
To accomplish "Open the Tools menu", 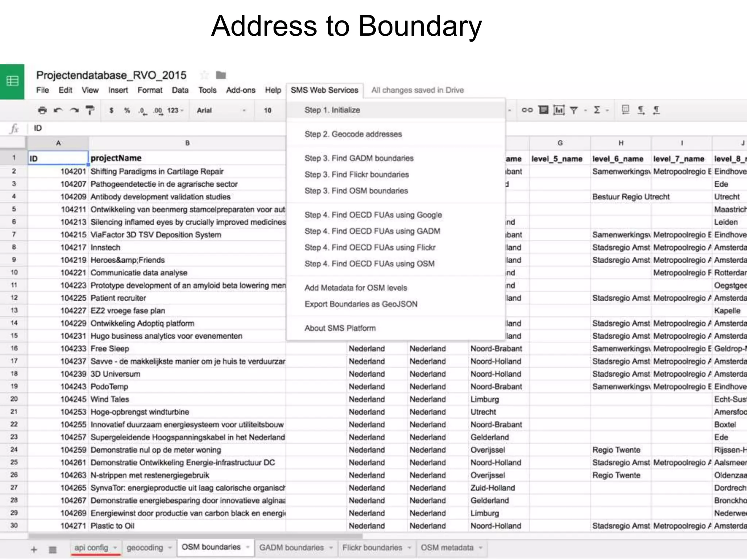I will tap(207, 90).
